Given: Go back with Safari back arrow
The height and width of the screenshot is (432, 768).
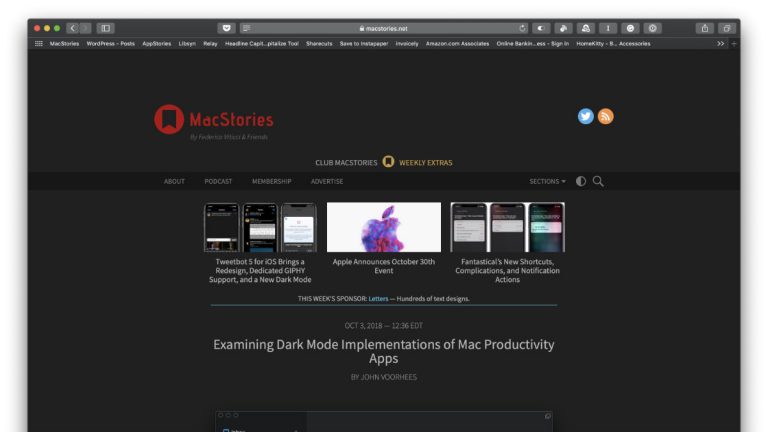Looking at the screenshot, I should [x=73, y=28].
